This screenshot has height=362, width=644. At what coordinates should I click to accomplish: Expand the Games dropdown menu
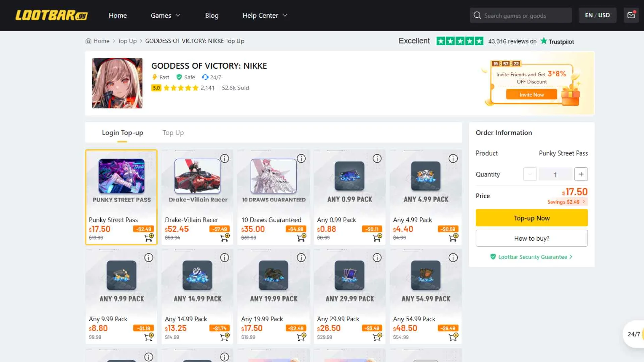(x=165, y=15)
